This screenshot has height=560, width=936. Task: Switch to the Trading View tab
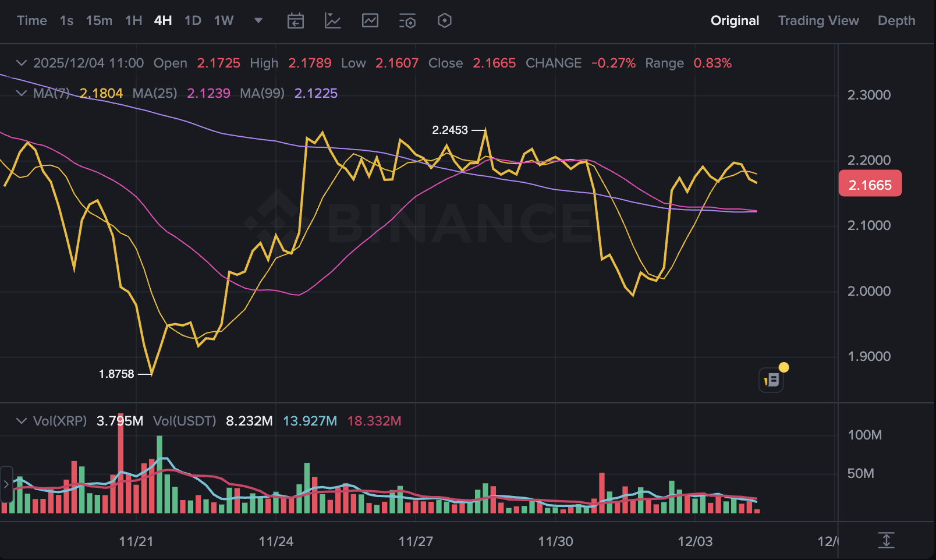click(818, 21)
